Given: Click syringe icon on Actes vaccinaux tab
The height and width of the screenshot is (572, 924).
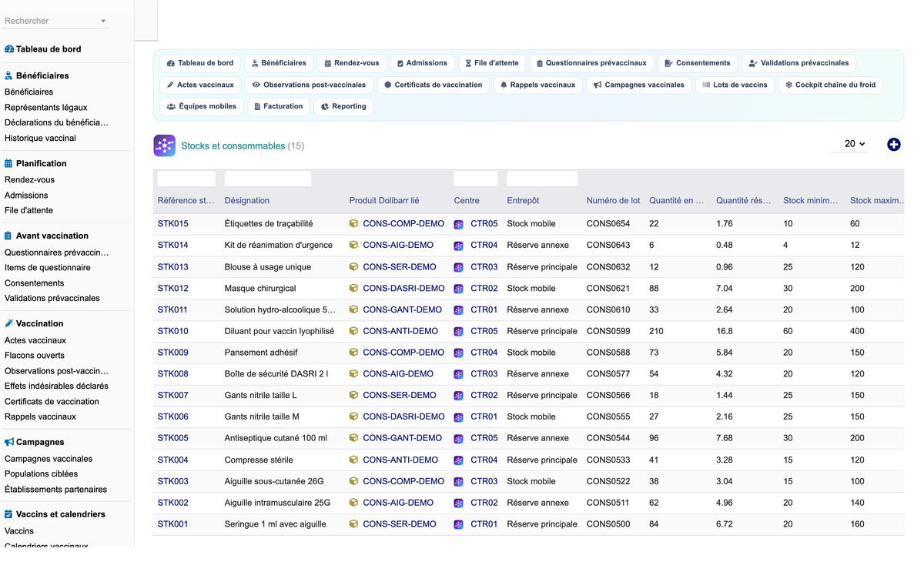Looking at the screenshot, I should (171, 85).
